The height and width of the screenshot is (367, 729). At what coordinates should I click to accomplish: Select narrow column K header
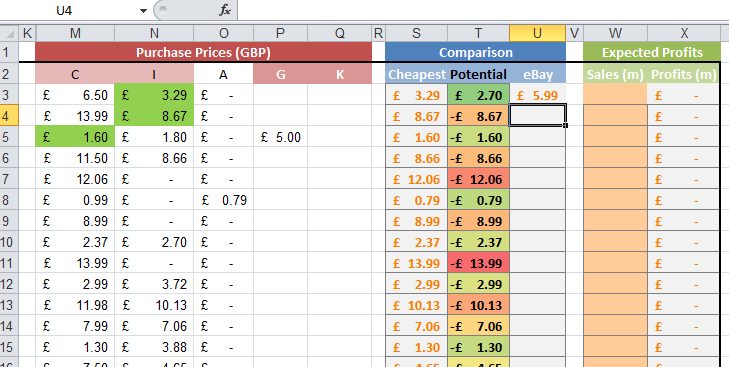tap(27, 33)
